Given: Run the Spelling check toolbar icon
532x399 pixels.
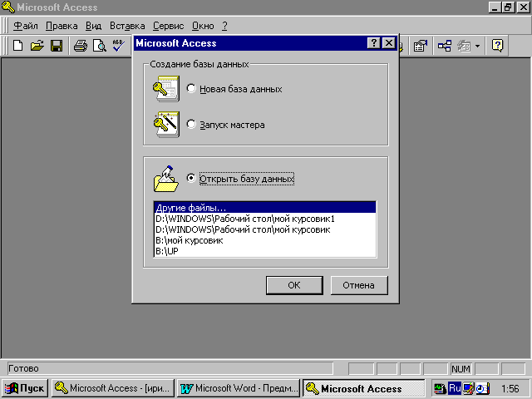Looking at the screenshot, I should click(x=118, y=45).
